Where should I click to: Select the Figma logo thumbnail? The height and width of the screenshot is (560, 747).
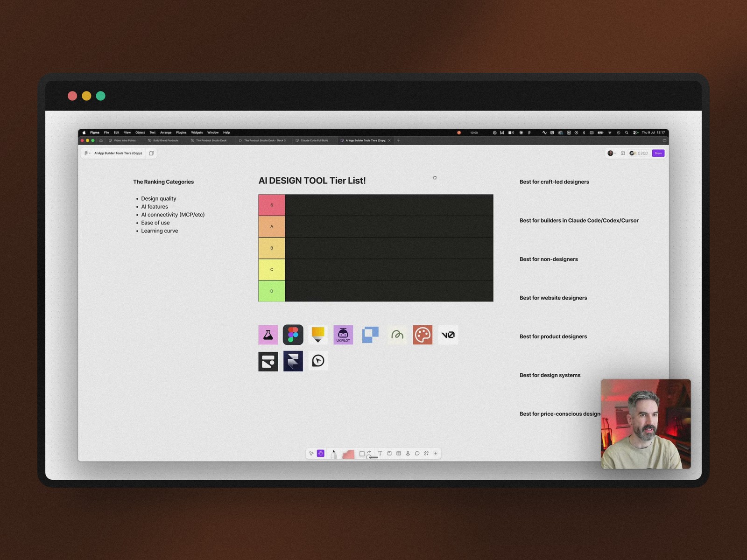(293, 335)
